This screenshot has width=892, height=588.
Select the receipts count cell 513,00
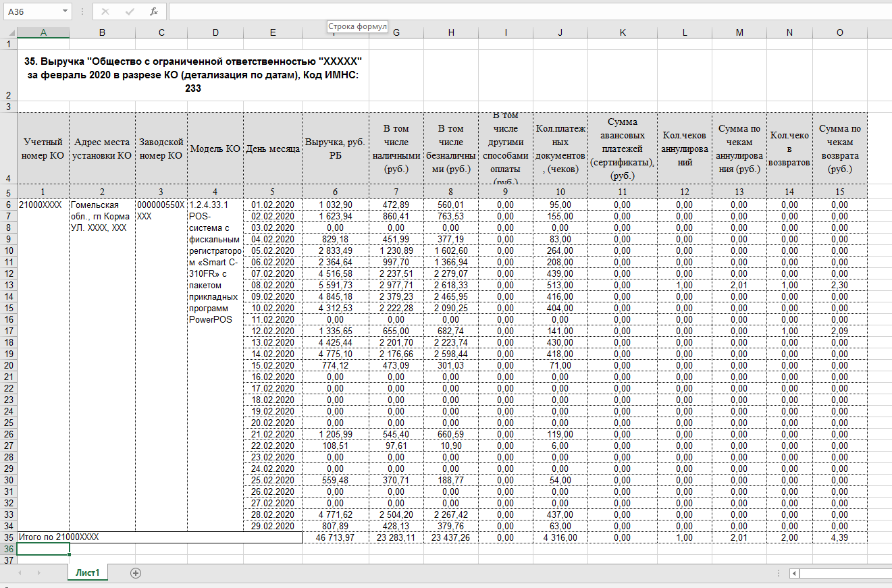(560, 285)
